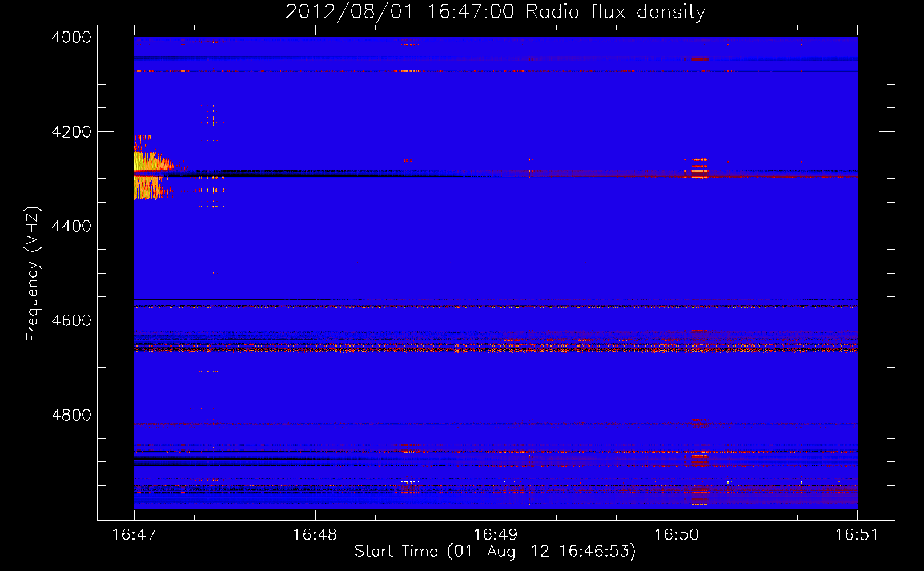Click the 16:47 time tick label
The image size is (924, 571).
pyautogui.click(x=134, y=534)
